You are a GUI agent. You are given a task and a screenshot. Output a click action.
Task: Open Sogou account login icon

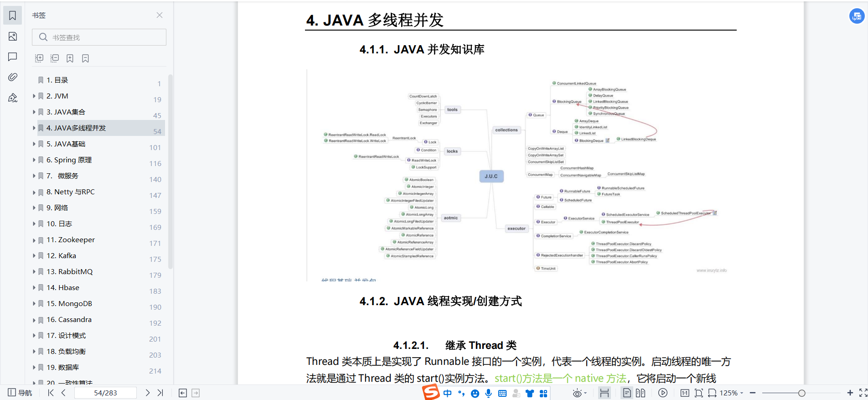click(x=516, y=393)
